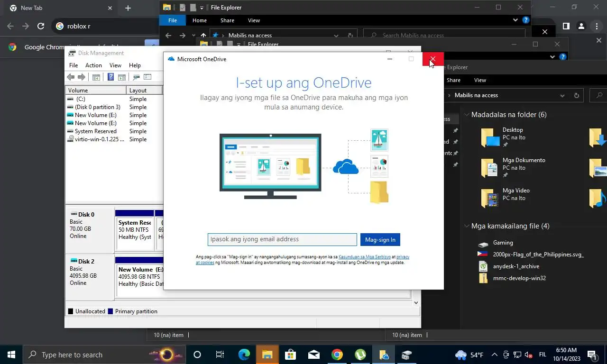Open the Mga Dokumento folder
This screenshot has height=364, width=607.
tap(512, 168)
